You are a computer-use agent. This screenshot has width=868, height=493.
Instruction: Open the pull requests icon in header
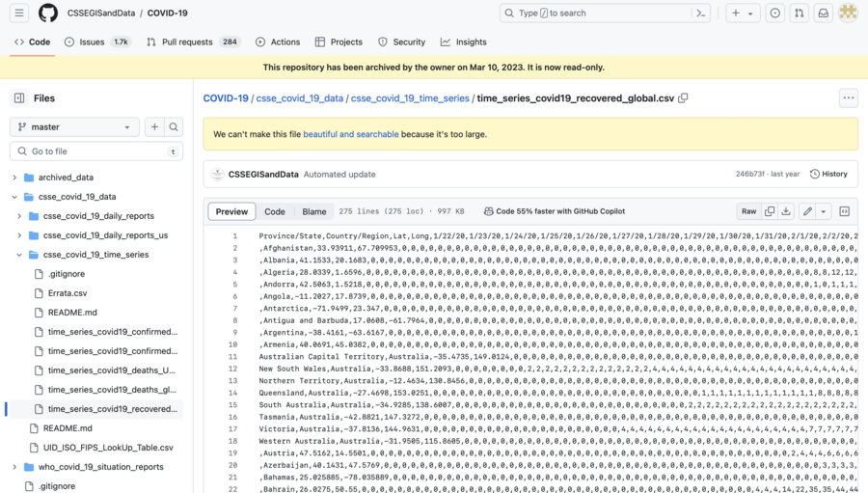(x=800, y=13)
